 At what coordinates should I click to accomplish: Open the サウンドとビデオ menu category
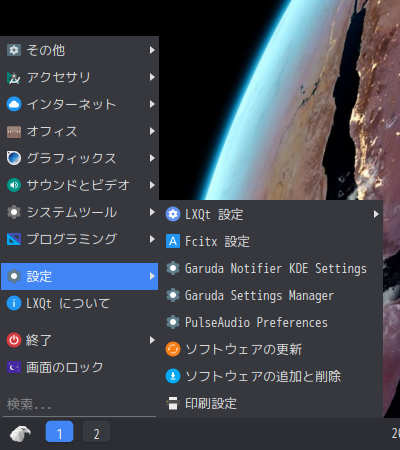point(79,185)
